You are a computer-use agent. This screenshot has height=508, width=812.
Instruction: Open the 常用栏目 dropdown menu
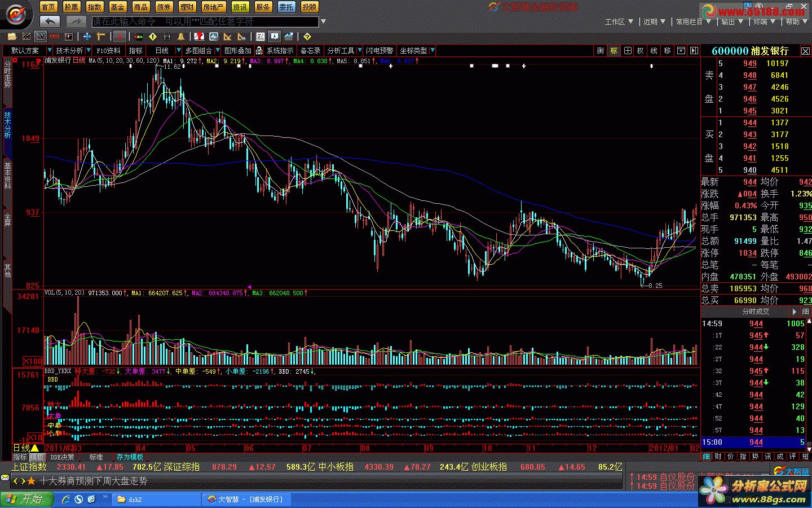tap(693, 21)
